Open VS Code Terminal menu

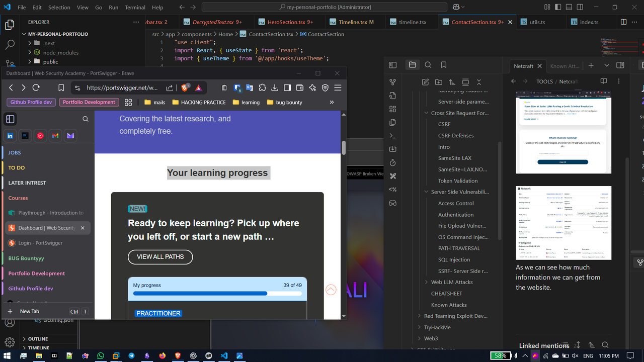135,8
